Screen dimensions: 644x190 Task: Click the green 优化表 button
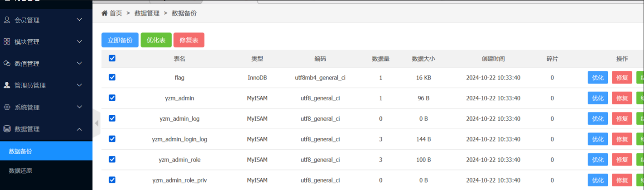[156, 40]
